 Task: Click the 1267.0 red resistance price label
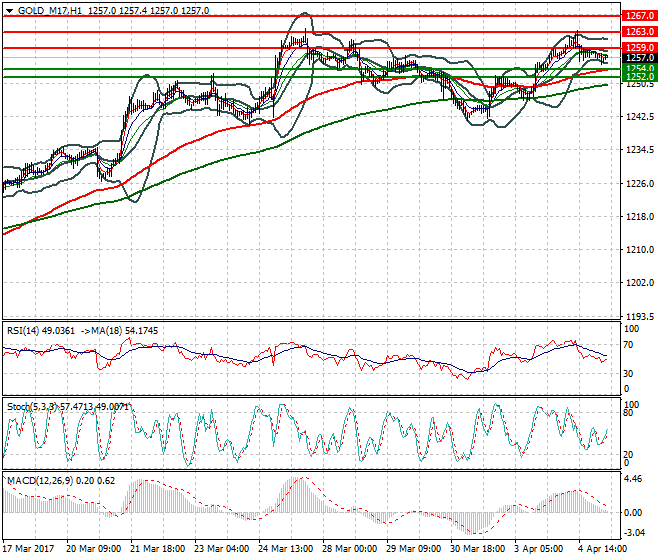pyautogui.click(x=640, y=16)
